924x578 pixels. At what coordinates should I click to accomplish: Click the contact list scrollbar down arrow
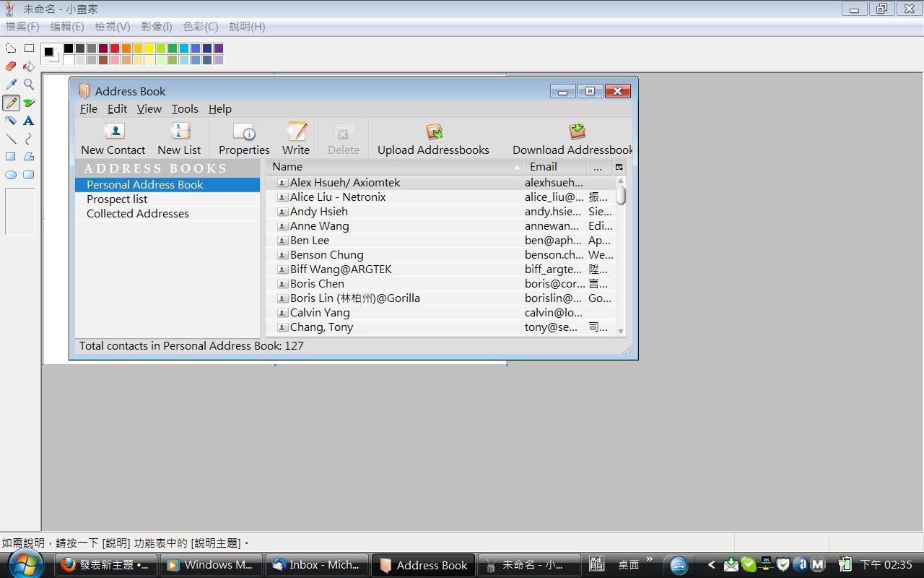(x=621, y=331)
